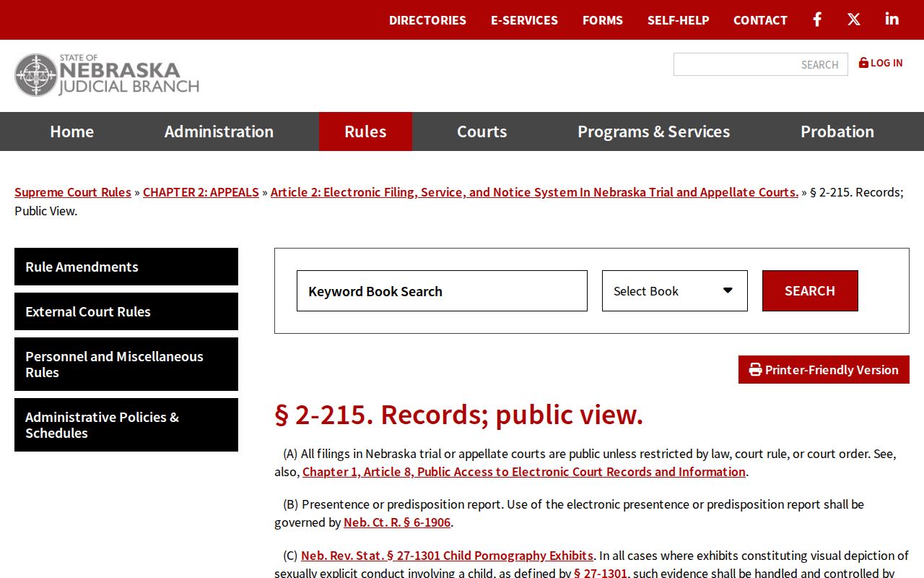This screenshot has width=924, height=578.
Task: Open the Probation nav tab
Action: pyautogui.click(x=837, y=131)
